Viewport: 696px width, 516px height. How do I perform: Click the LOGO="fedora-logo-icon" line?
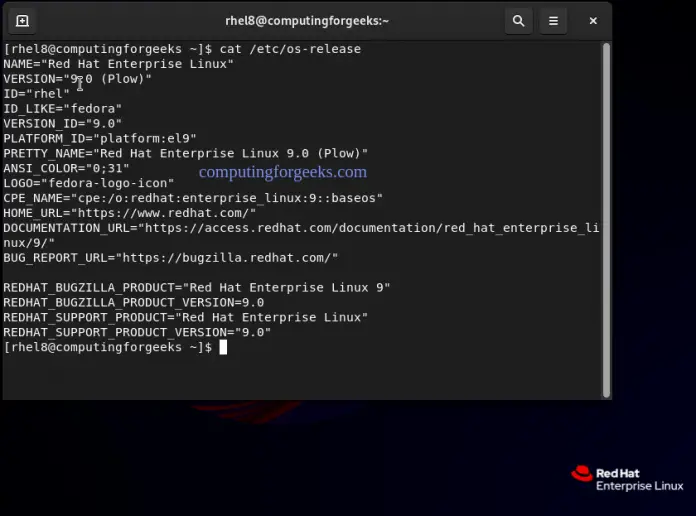(89, 183)
